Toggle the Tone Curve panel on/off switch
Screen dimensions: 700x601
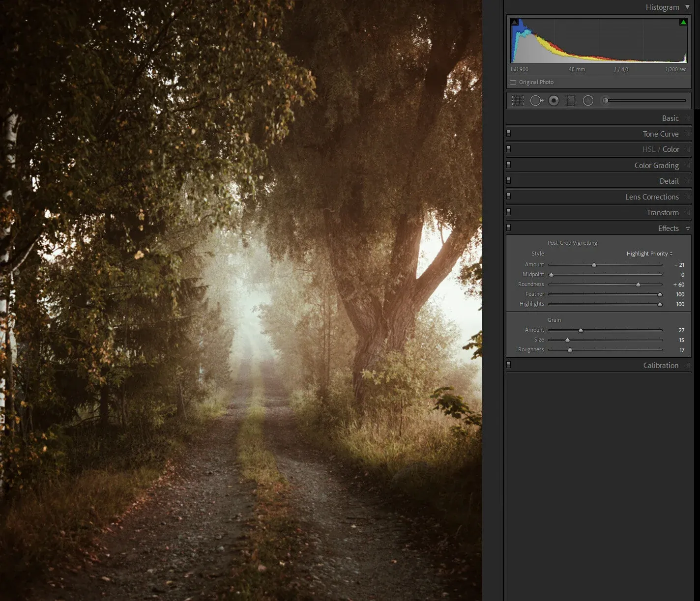509,133
